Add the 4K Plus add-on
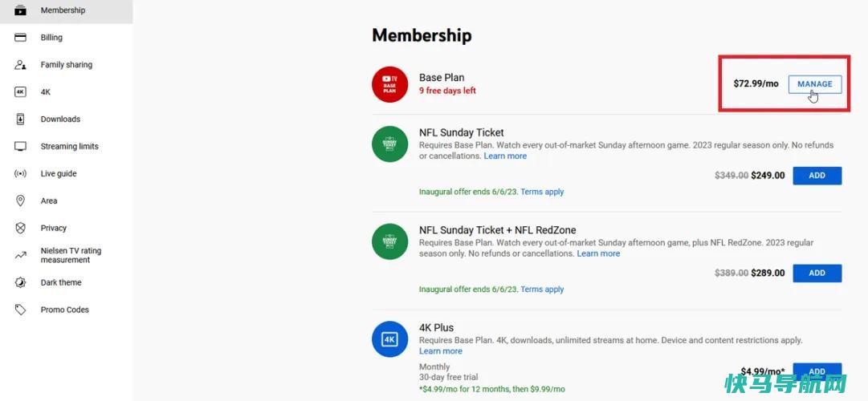868x401 pixels. pyautogui.click(x=817, y=371)
